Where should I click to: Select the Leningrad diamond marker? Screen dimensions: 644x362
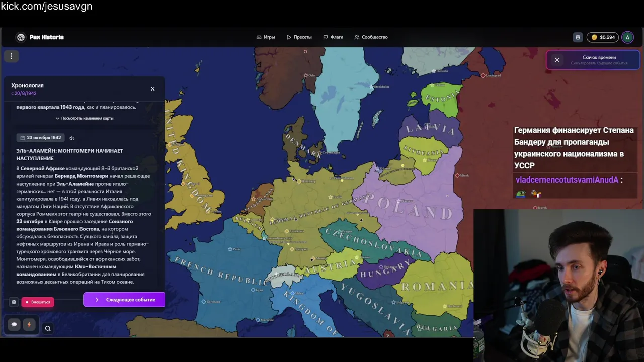(483, 75)
